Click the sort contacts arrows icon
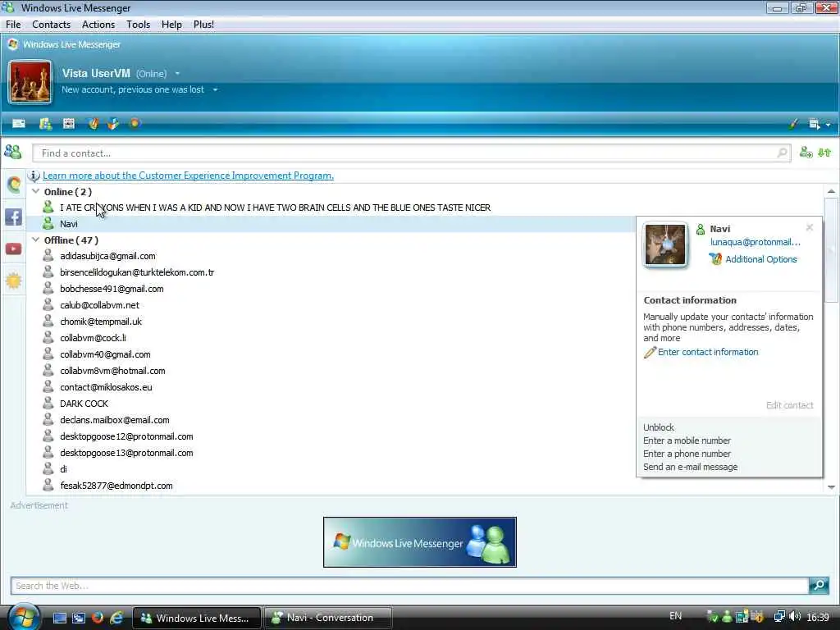Screen dimensions: 840x630 click(824, 153)
